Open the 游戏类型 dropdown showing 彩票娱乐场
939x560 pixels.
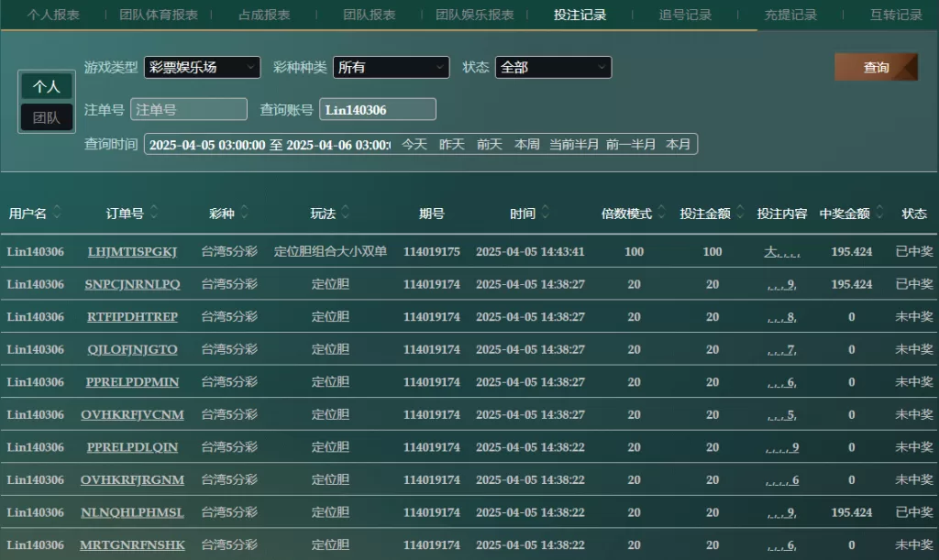(202, 67)
